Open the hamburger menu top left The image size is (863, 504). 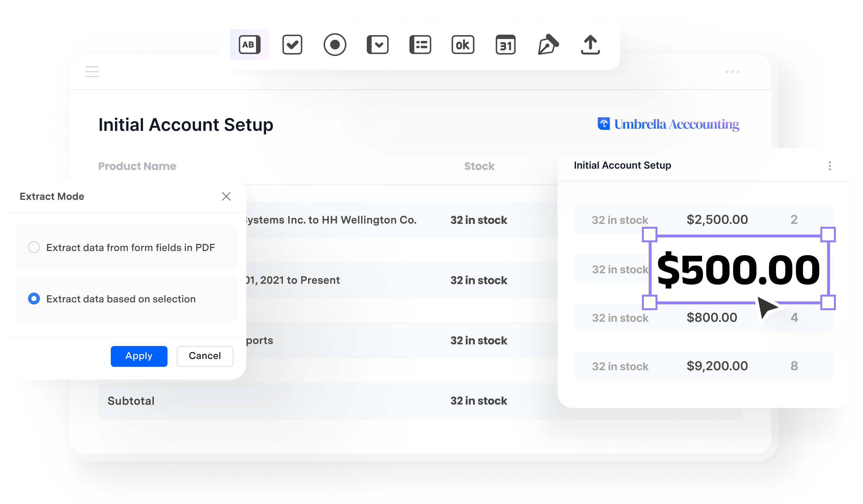pos(92,72)
